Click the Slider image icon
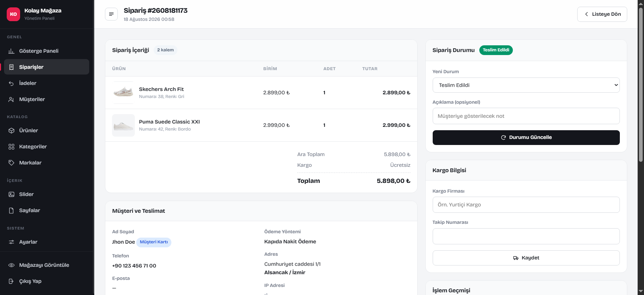Image resolution: width=644 pixels, height=295 pixels. point(11,194)
